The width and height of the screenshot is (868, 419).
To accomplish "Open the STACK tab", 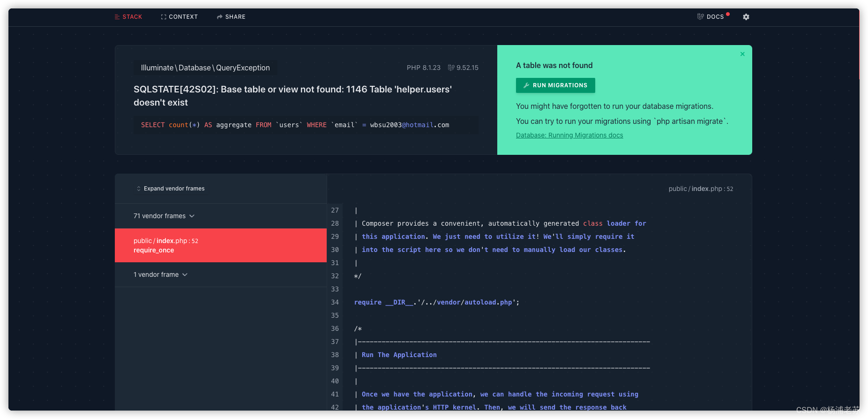I will click(128, 17).
